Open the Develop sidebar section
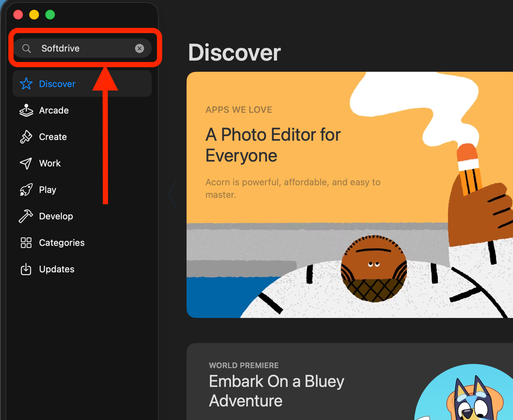Viewport: 513px width, 420px height. click(x=82, y=216)
